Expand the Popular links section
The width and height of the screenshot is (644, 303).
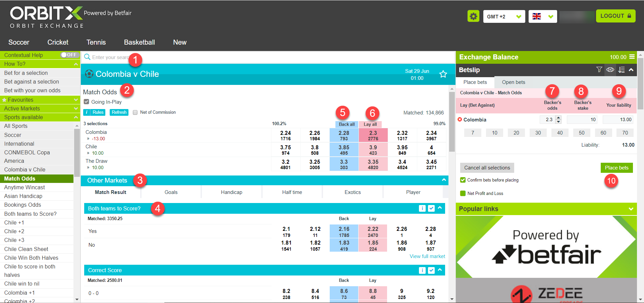[x=631, y=209]
